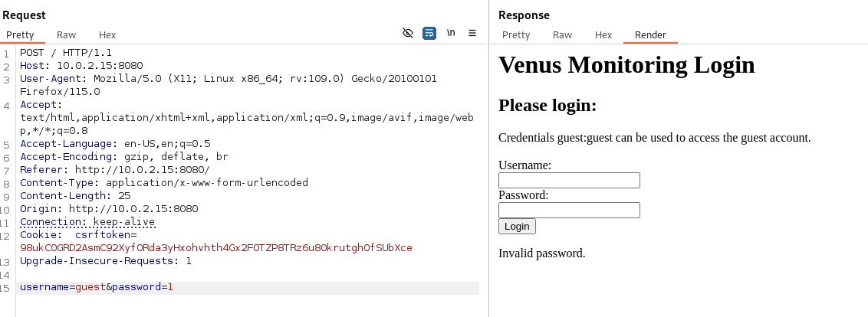Click the POST / HTTP/1.1 request line
The height and width of the screenshot is (317, 868).
coord(66,53)
